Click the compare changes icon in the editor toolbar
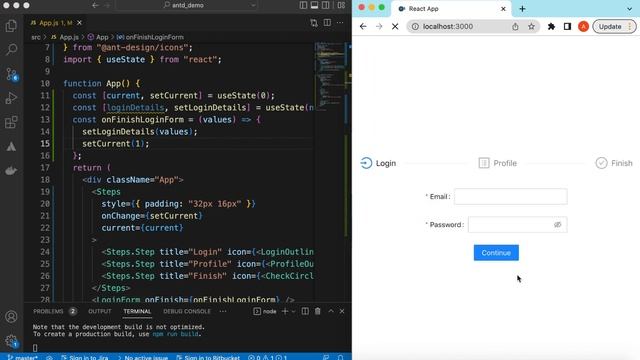 pos(313,23)
